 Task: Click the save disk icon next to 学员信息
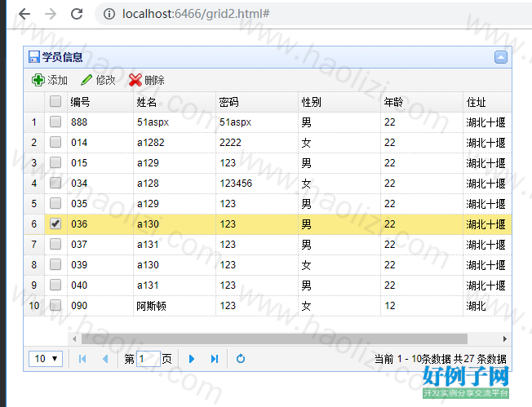(34, 57)
